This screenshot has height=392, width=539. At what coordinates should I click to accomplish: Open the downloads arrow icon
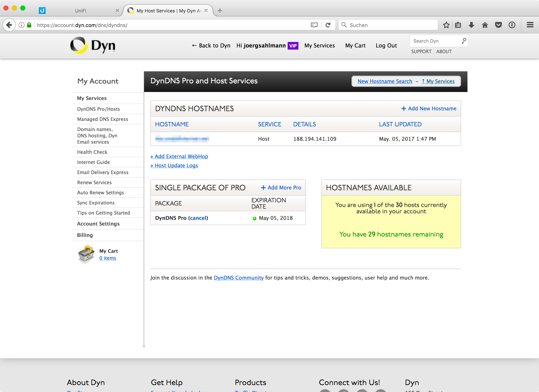(x=471, y=25)
